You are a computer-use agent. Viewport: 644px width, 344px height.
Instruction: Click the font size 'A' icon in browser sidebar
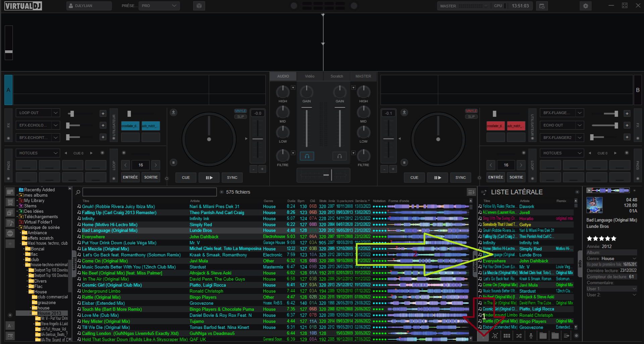click(10, 326)
